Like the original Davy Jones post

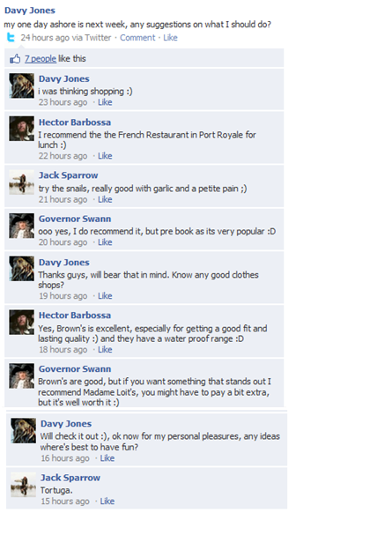[x=170, y=38]
